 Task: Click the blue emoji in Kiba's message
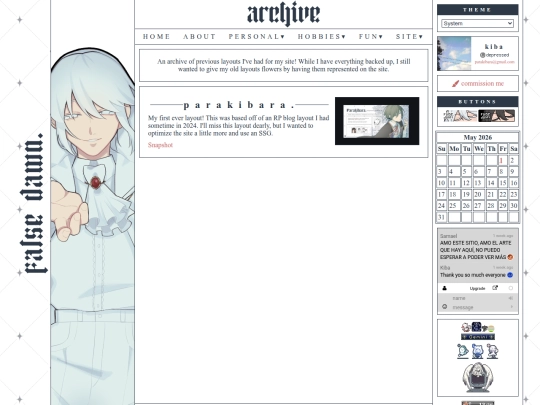tap(510, 275)
